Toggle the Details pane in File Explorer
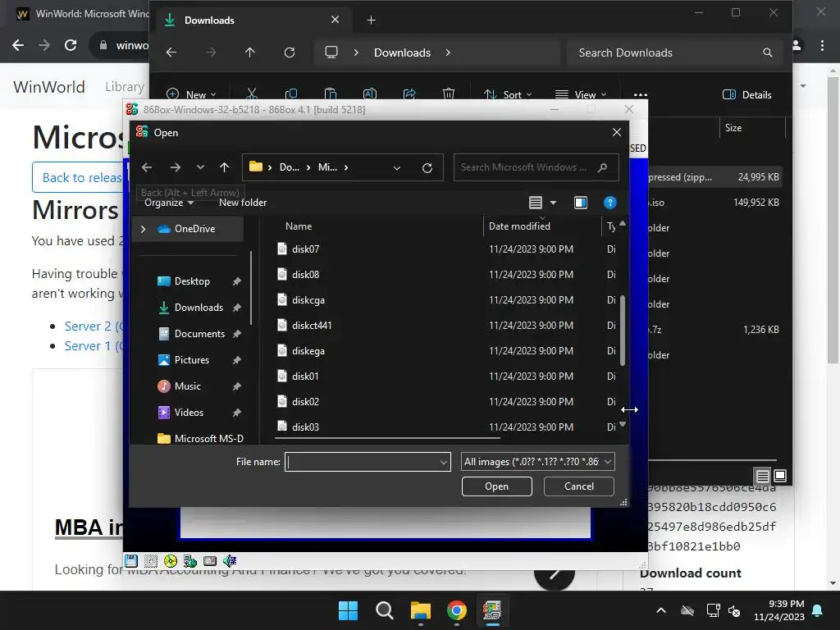This screenshot has width=840, height=630. pyautogui.click(x=747, y=95)
